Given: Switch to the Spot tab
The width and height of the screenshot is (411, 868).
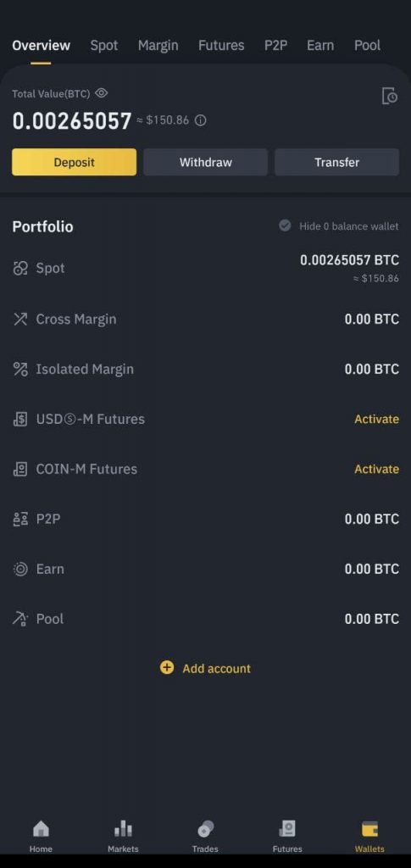Looking at the screenshot, I should [x=104, y=46].
